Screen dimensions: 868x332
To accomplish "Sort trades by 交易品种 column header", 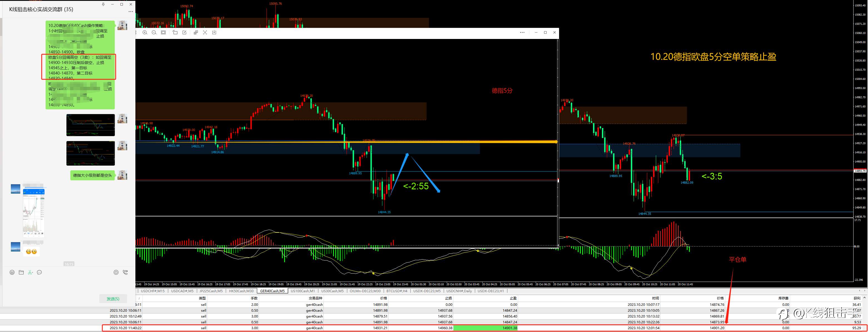I will coord(315,298).
